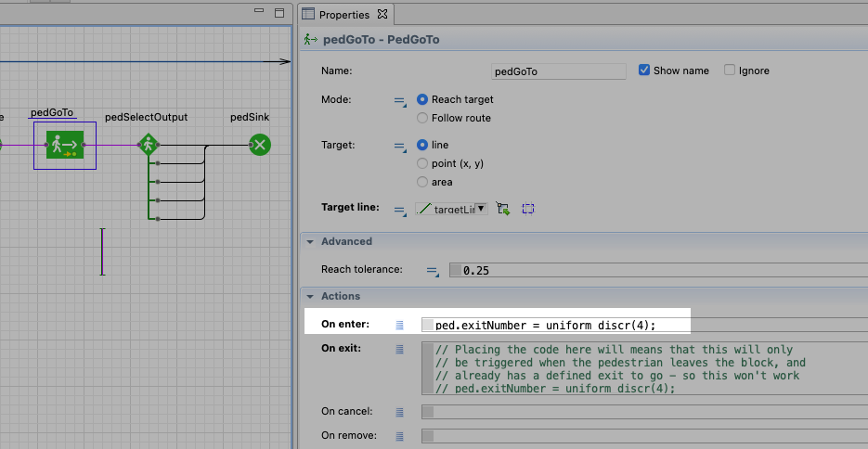Select the area target radio
868x449 pixels.
click(422, 182)
